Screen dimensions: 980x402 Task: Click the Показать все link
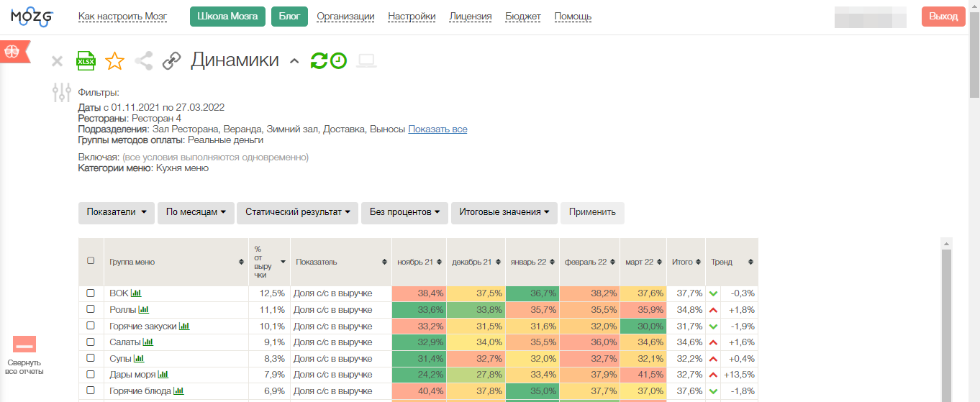[437, 129]
